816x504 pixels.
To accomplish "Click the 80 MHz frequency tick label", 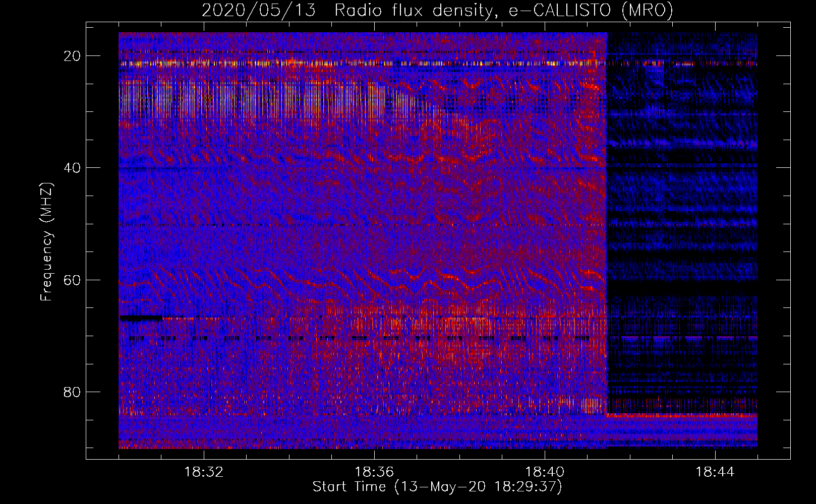I will click(x=72, y=392).
